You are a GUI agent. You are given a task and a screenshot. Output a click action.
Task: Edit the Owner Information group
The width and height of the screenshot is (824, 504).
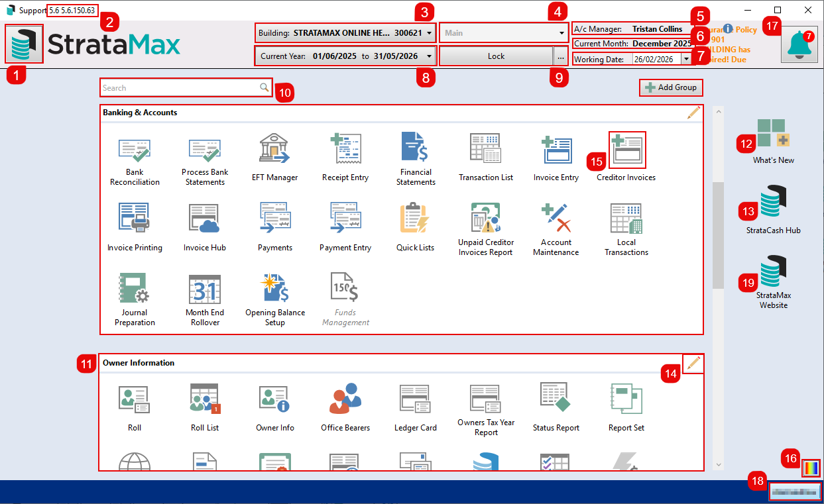(x=693, y=363)
